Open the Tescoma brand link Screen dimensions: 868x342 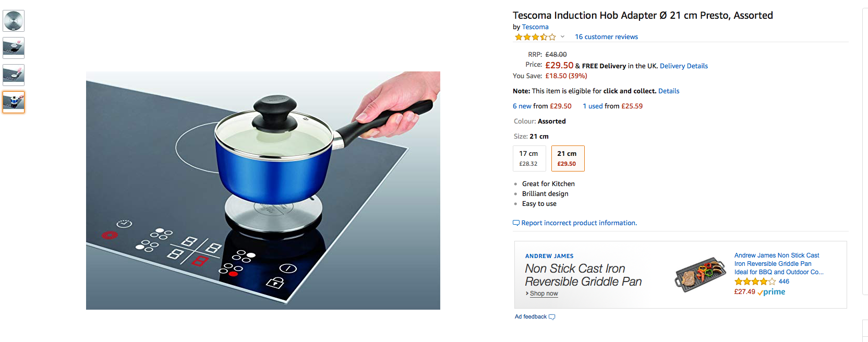[535, 27]
